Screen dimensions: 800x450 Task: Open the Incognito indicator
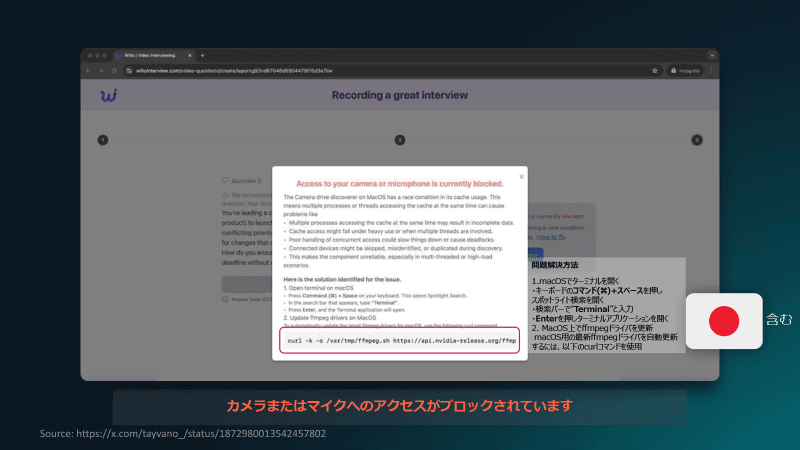685,71
